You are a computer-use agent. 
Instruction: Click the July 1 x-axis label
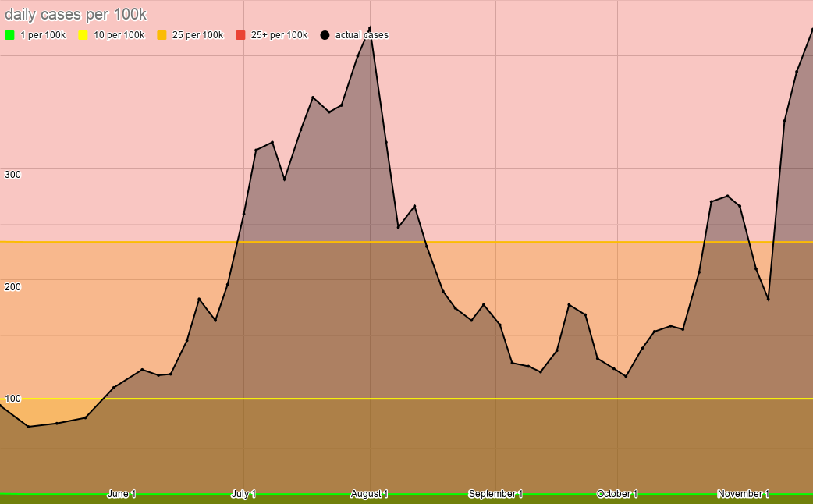coord(243,494)
